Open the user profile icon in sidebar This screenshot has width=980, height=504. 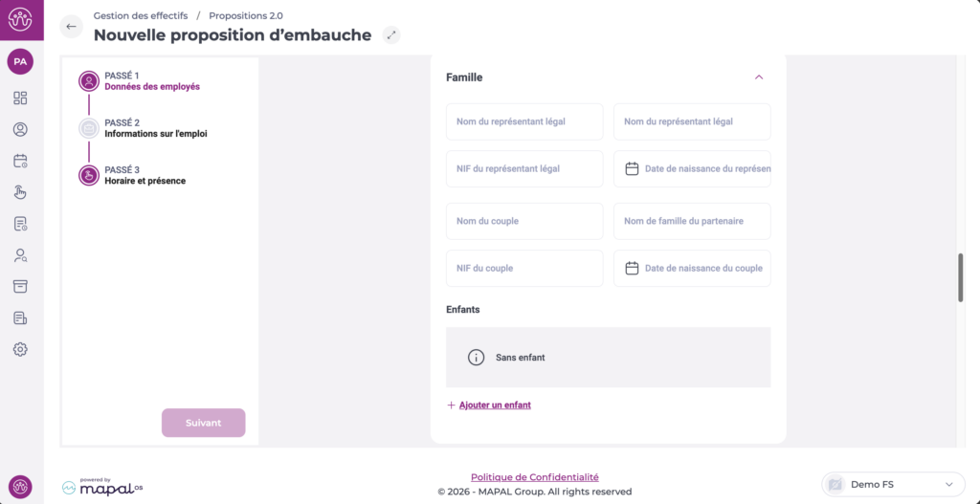[x=20, y=129]
